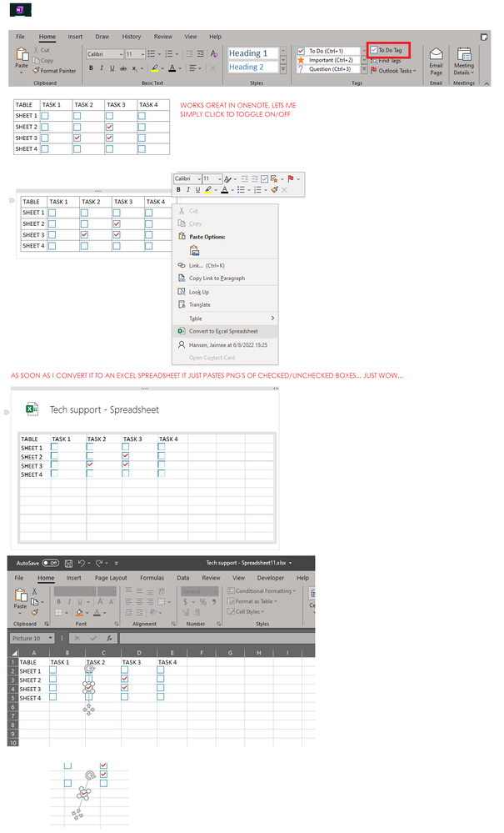The image size is (504, 833).
Task: Open the Outlook Tasks dropdown
Action: [395, 70]
